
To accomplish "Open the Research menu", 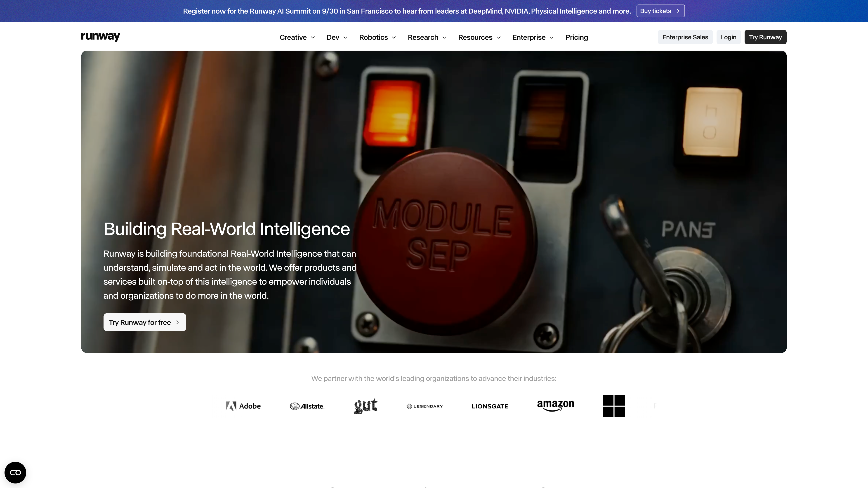I will (x=427, y=37).
